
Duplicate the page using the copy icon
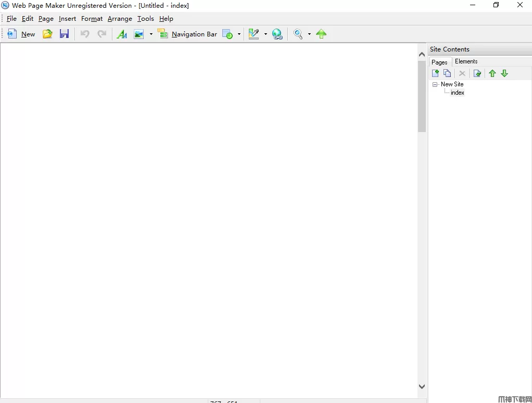pos(447,73)
